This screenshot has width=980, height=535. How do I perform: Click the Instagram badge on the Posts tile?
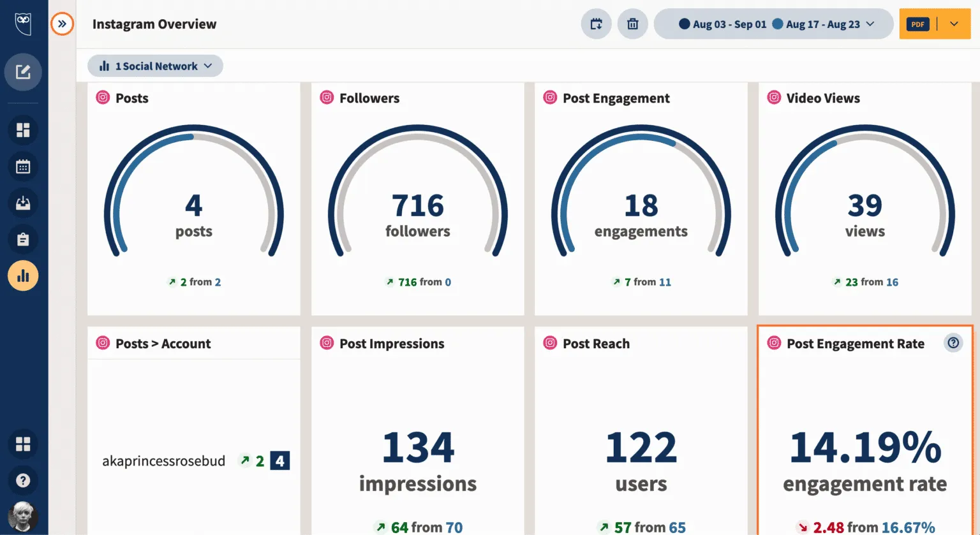point(103,98)
